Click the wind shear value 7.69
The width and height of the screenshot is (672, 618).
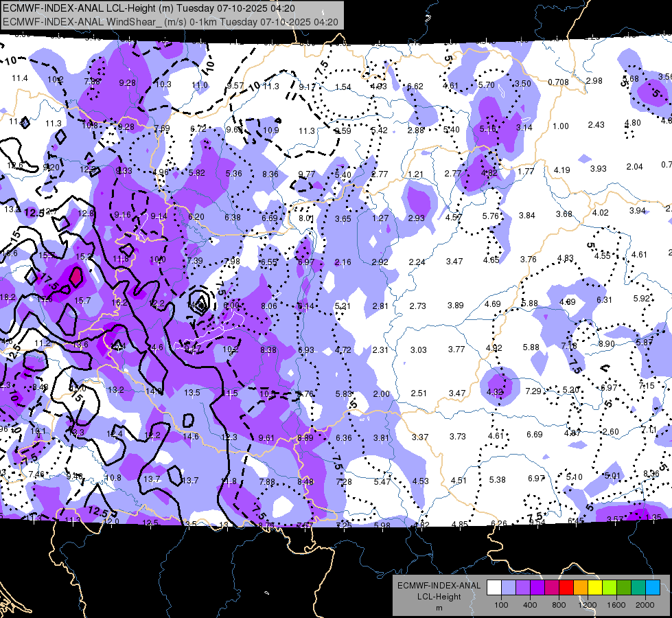[162, 128]
